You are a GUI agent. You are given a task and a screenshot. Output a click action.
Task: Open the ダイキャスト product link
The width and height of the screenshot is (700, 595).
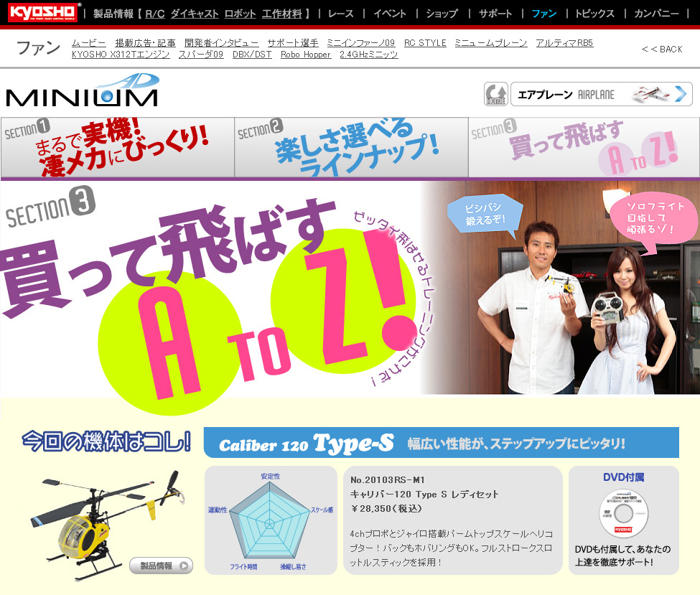click(195, 14)
